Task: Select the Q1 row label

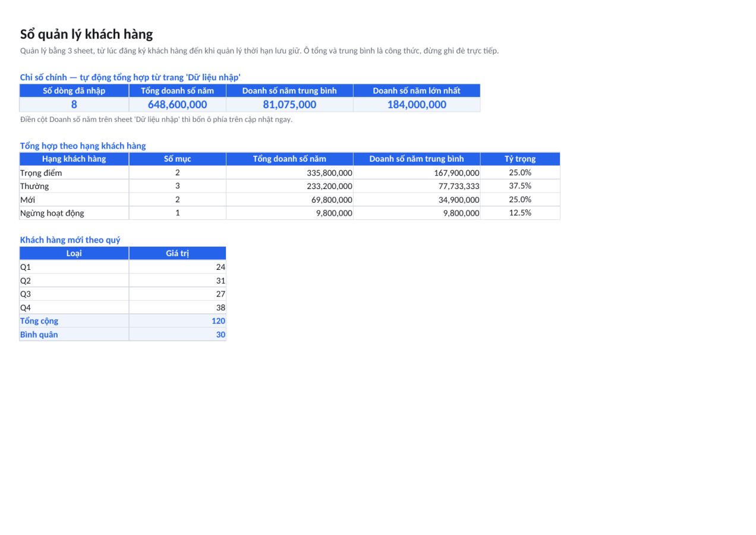Action: coord(74,267)
